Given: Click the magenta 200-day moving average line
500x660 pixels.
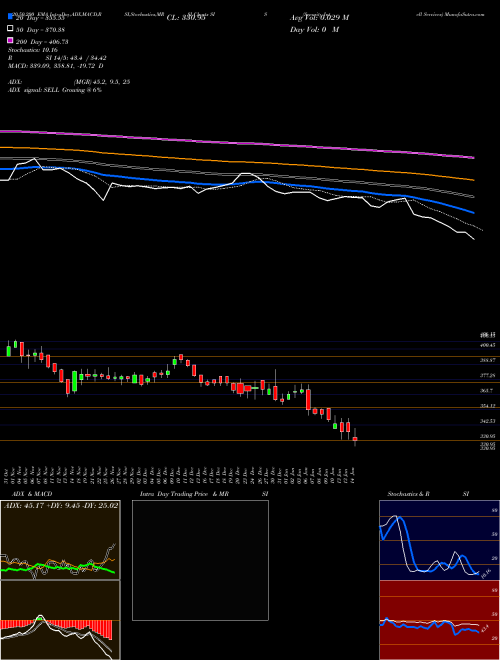Looking at the screenshot, I should click(x=236, y=142).
